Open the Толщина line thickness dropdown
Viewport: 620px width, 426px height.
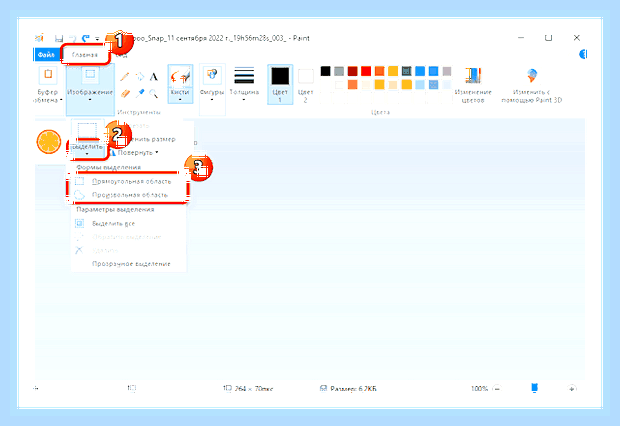coord(244,85)
